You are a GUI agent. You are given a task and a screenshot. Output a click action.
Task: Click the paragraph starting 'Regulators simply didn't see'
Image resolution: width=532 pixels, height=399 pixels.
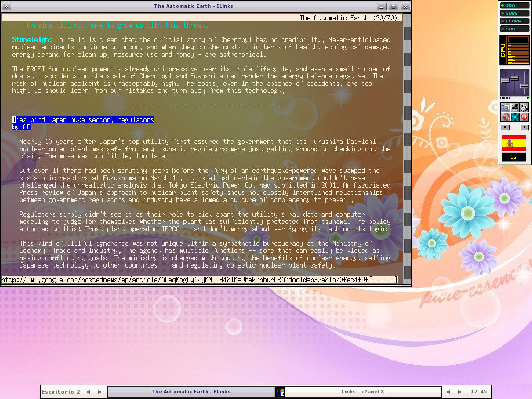pyautogui.click(x=205, y=221)
